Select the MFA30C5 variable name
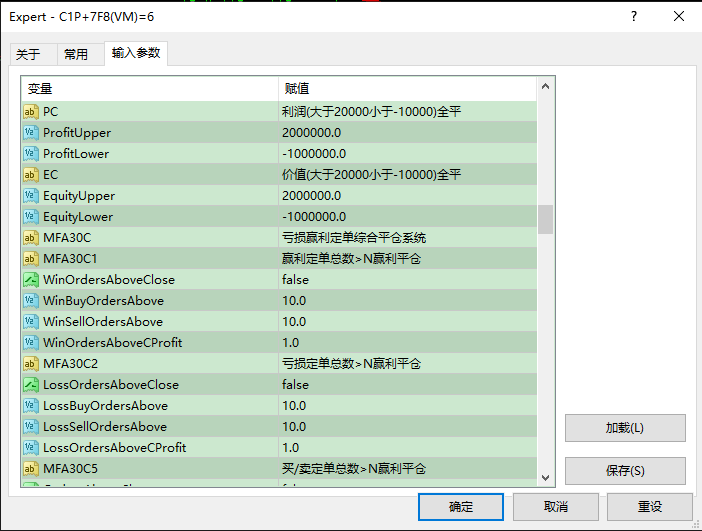This screenshot has width=702, height=531. (70, 469)
